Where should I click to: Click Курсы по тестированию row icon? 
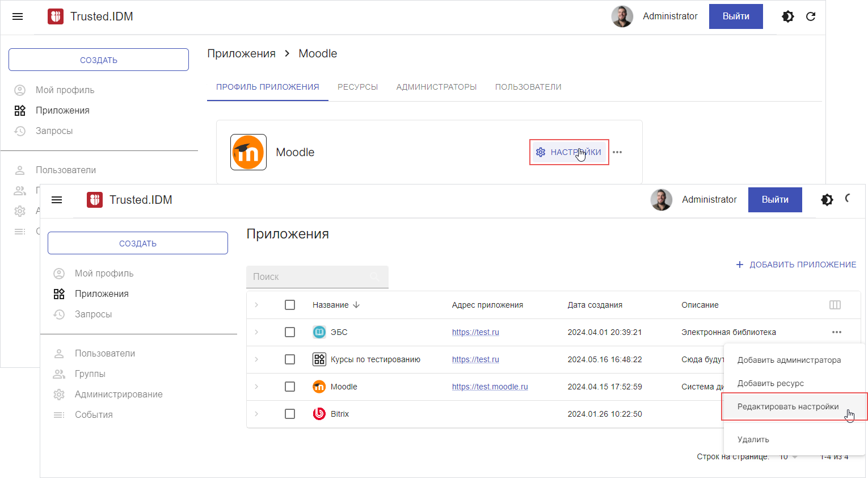(319, 359)
